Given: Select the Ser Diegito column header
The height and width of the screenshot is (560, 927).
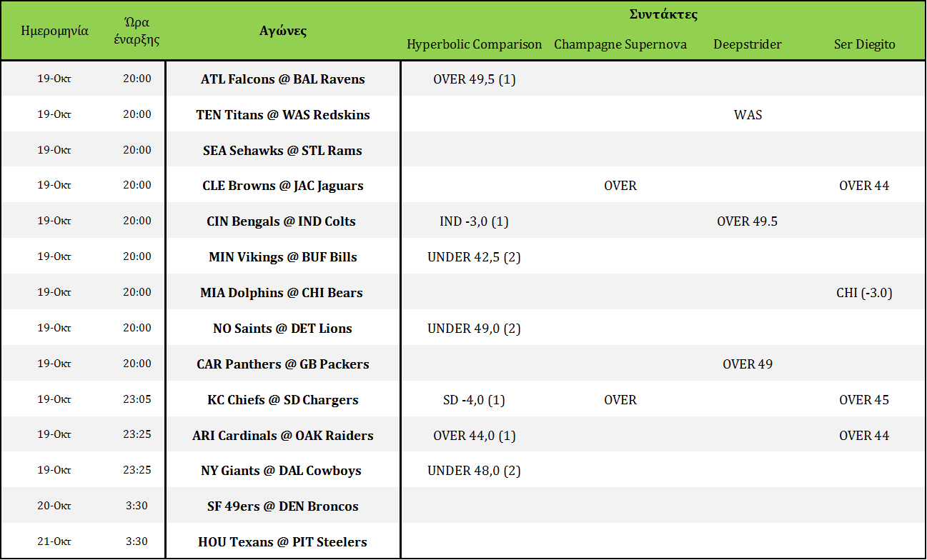Looking at the screenshot, I should point(865,44).
